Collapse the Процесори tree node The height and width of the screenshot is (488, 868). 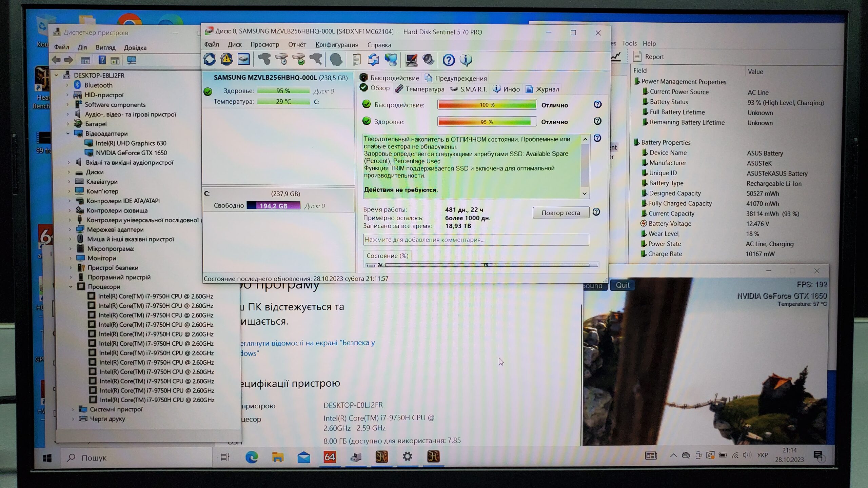pos(71,287)
